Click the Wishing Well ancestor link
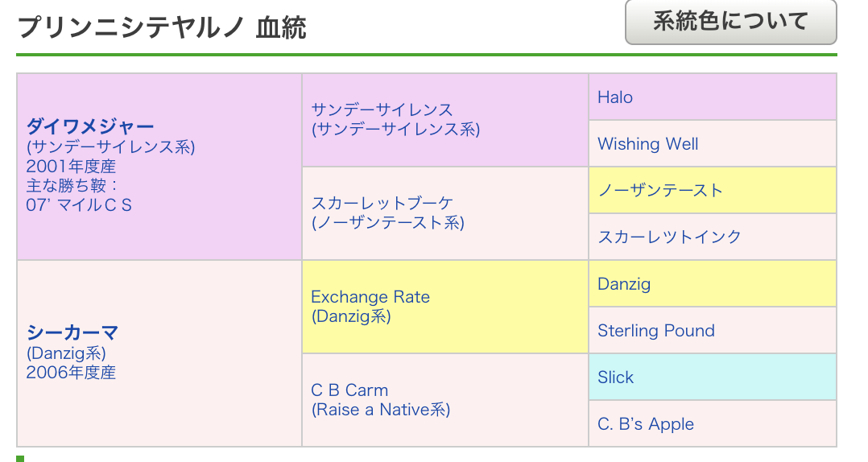This screenshot has width=868, height=462. tap(647, 144)
